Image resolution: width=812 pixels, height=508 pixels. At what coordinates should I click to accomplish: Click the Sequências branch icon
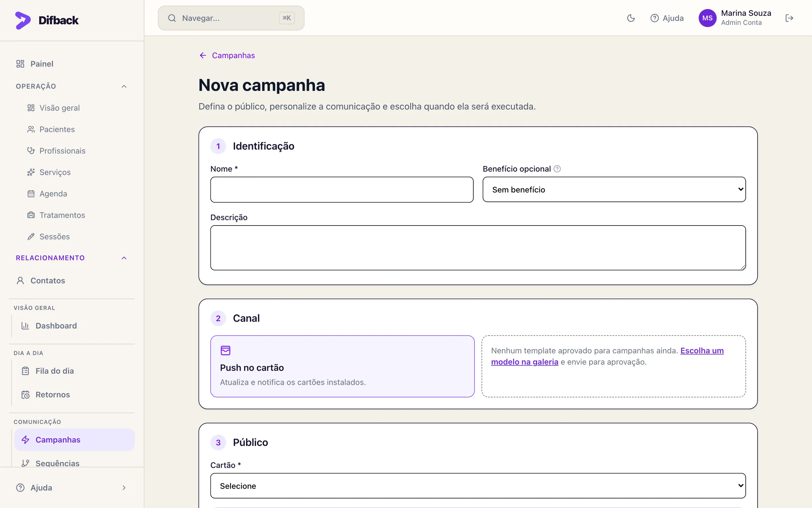click(25, 463)
